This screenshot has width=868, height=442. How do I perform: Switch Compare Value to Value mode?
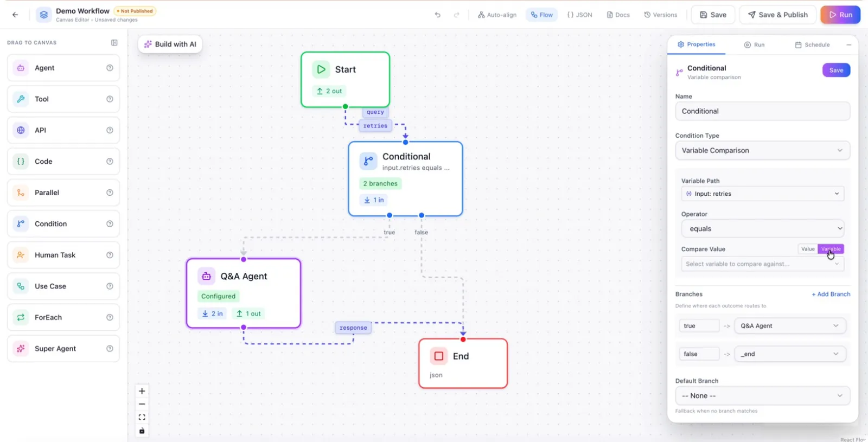tap(808, 249)
